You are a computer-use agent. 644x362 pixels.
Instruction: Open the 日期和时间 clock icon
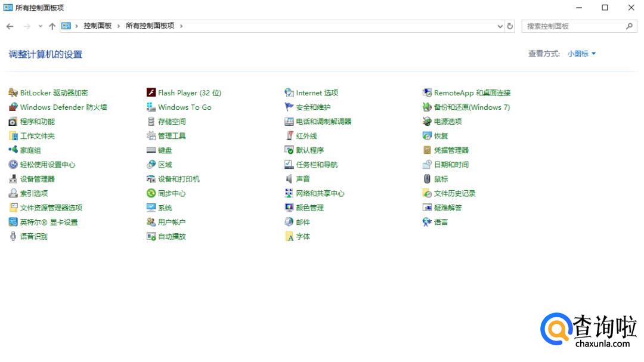[x=427, y=165]
